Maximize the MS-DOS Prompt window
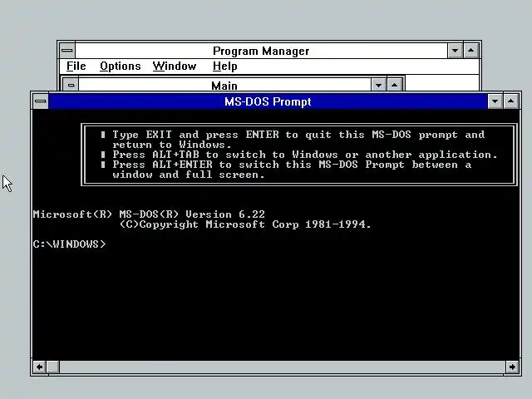 point(511,101)
